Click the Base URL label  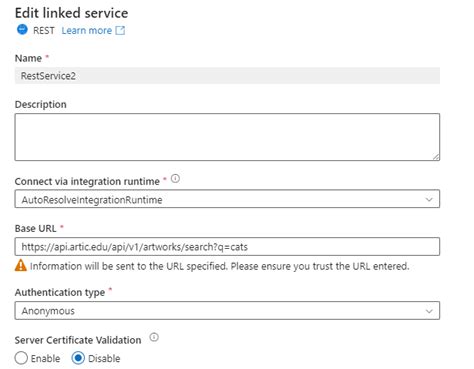tap(36, 228)
